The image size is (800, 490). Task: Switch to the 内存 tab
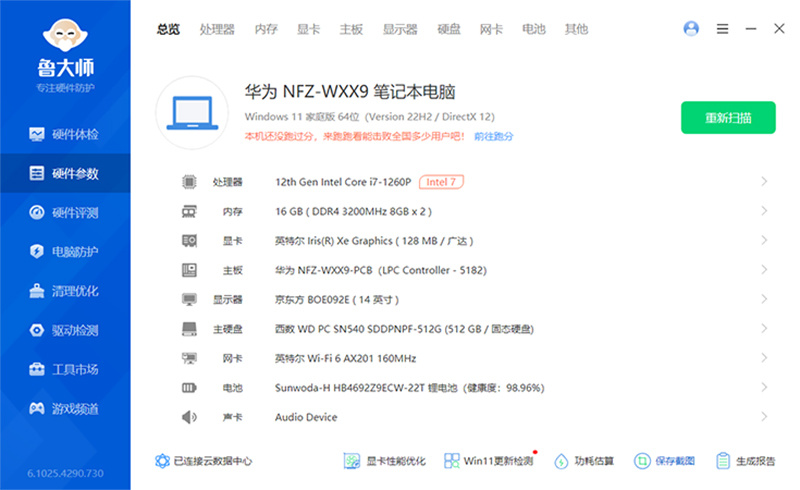266,30
